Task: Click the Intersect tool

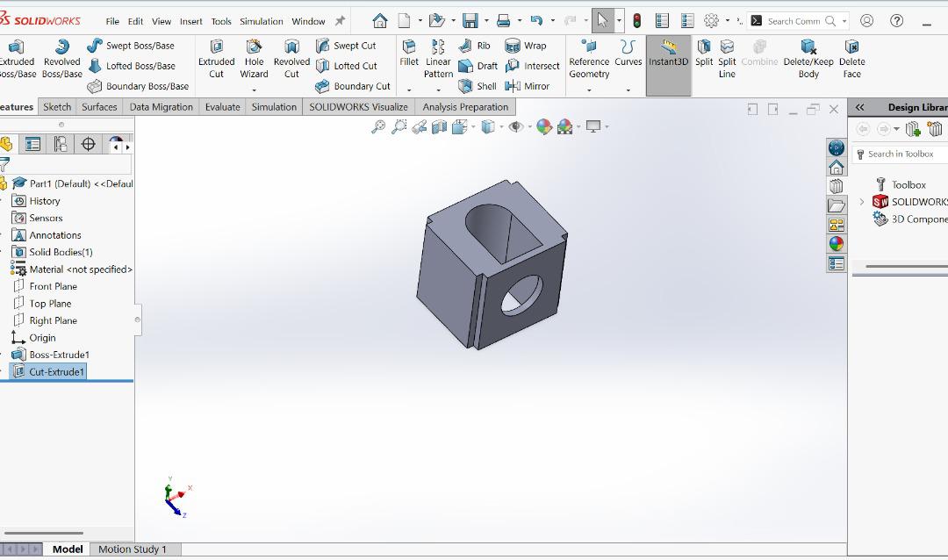Action: pyautogui.click(x=532, y=66)
